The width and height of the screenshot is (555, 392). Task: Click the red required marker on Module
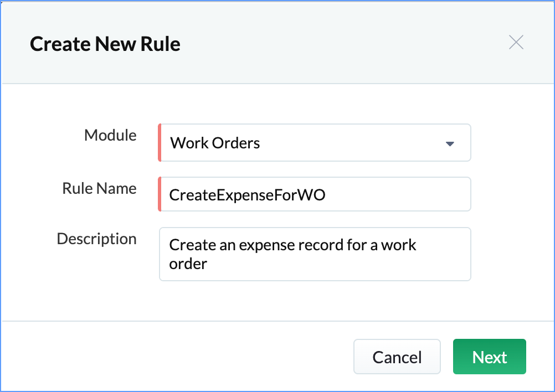(x=160, y=143)
